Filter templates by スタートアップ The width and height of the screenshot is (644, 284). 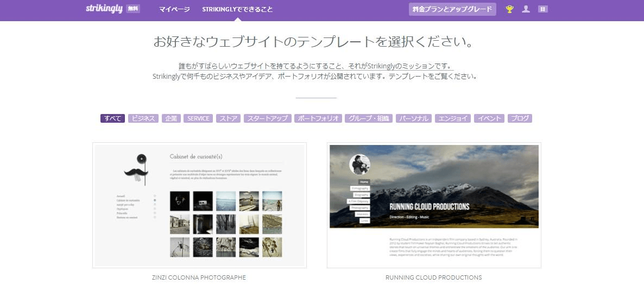click(267, 118)
